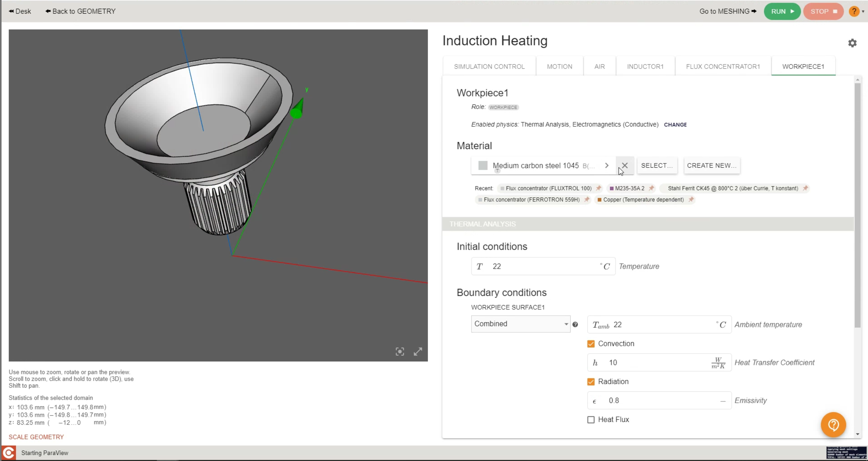Click CHANGE enabled physics link

pos(675,125)
